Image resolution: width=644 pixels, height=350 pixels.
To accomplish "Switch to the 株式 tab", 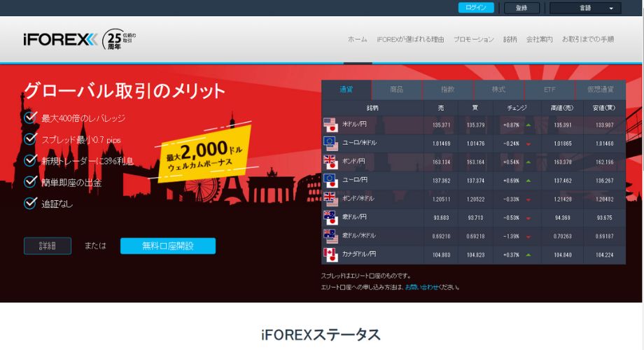I will coord(498,90).
